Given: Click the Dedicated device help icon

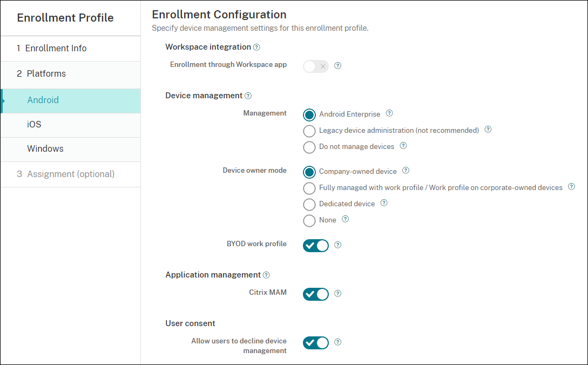Looking at the screenshot, I should (x=384, y=202).
